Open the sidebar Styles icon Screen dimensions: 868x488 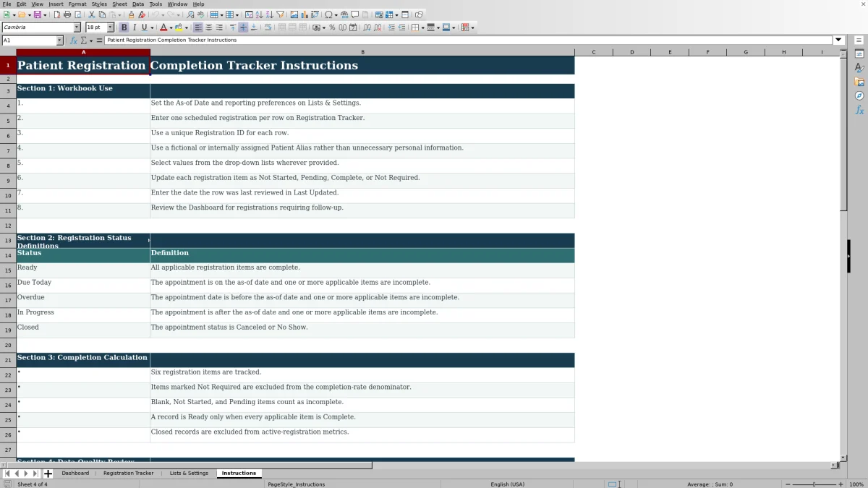point(859,68)
